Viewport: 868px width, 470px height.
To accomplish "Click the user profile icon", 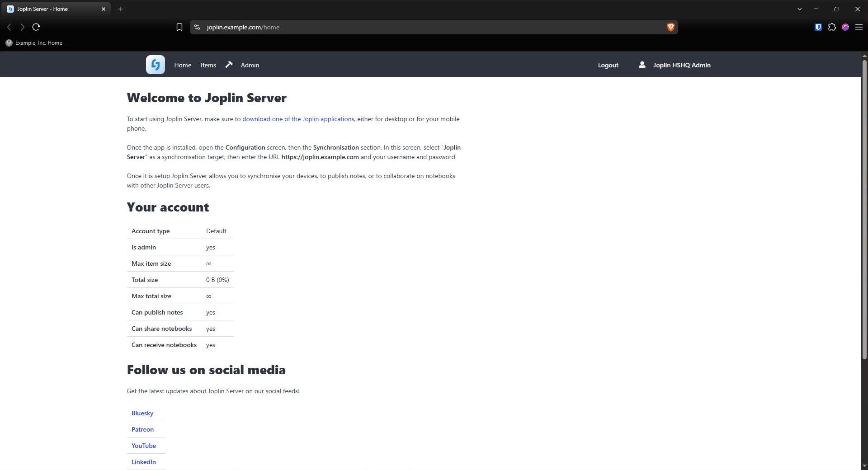I will pyautogui.click(x=642, y=65).
